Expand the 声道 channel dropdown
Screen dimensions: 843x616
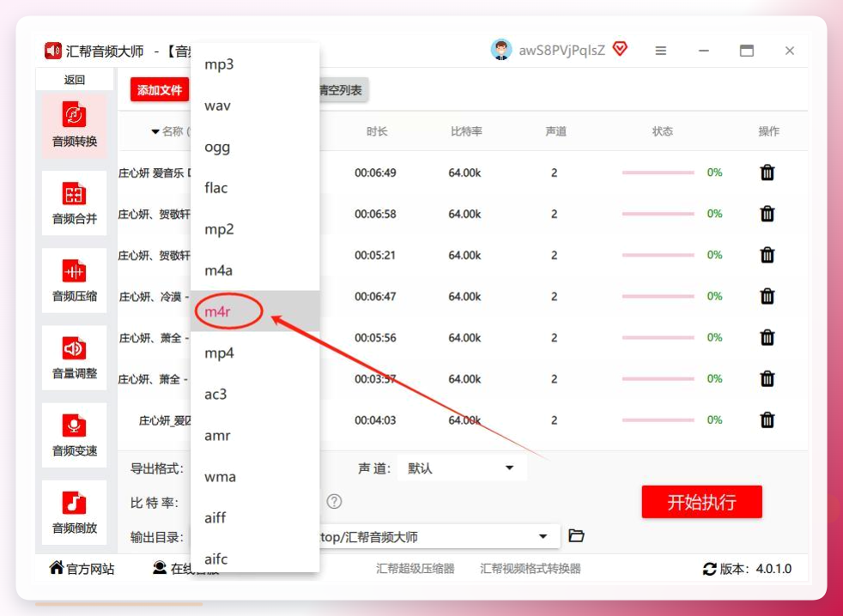click(462, 468)
